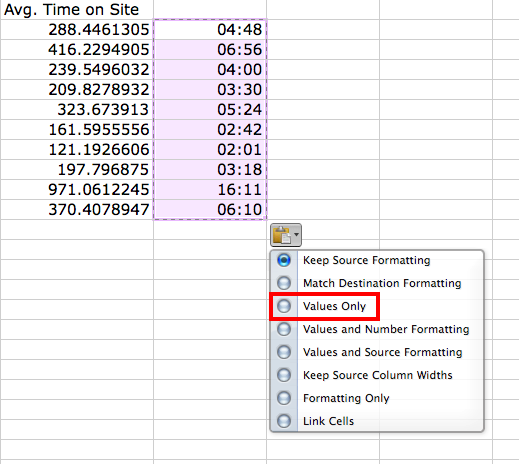Click the cell containing 06:10
520x464 pixels.
[x=210, y=210]
